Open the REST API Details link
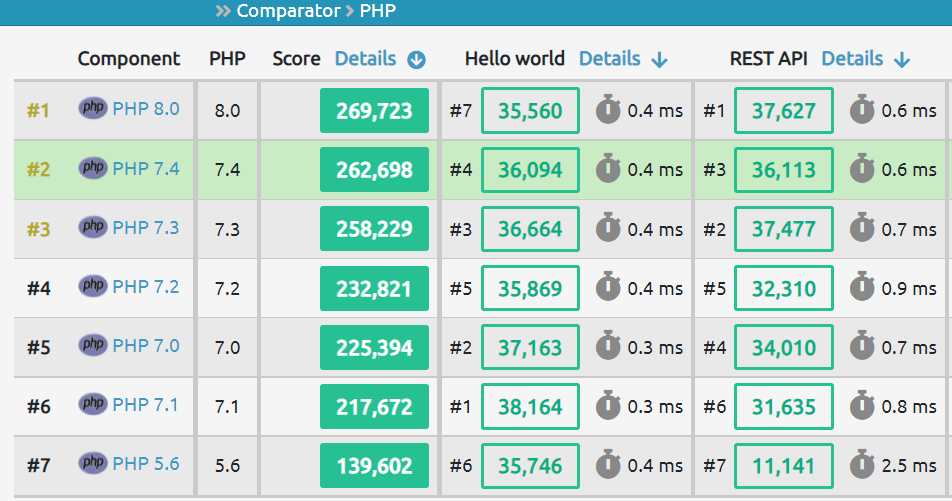This screenshot has width=952, height=501. point(852,58)
